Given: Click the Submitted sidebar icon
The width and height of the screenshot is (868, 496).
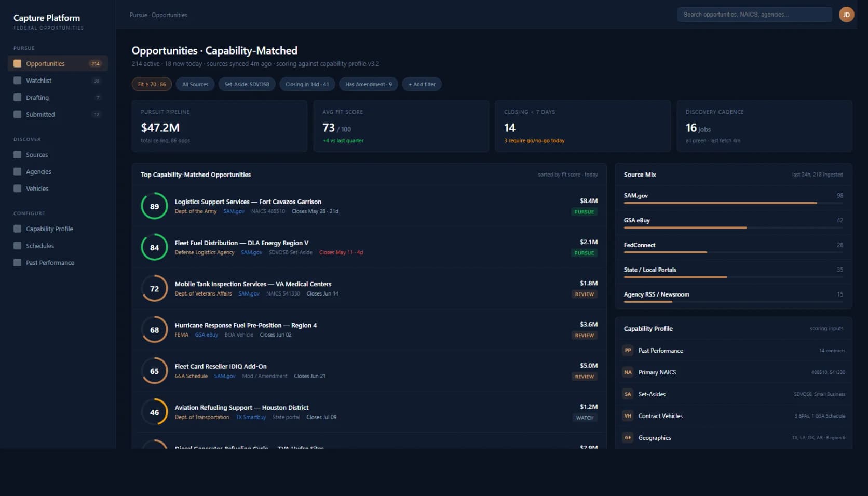Looking at the screenshot, I should tap(18, 114).
